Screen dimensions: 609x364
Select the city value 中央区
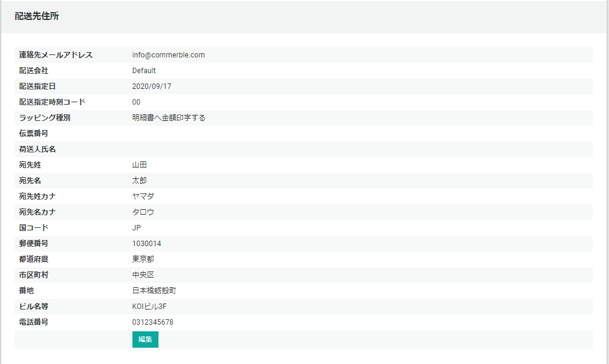point(143,275)
